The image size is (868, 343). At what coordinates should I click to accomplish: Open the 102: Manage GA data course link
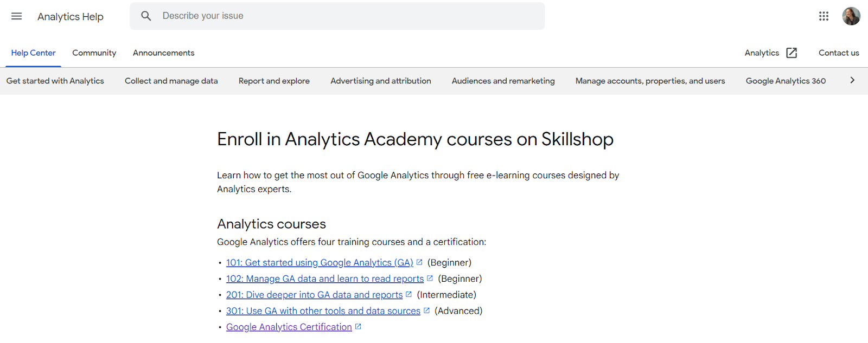(324, 278)
